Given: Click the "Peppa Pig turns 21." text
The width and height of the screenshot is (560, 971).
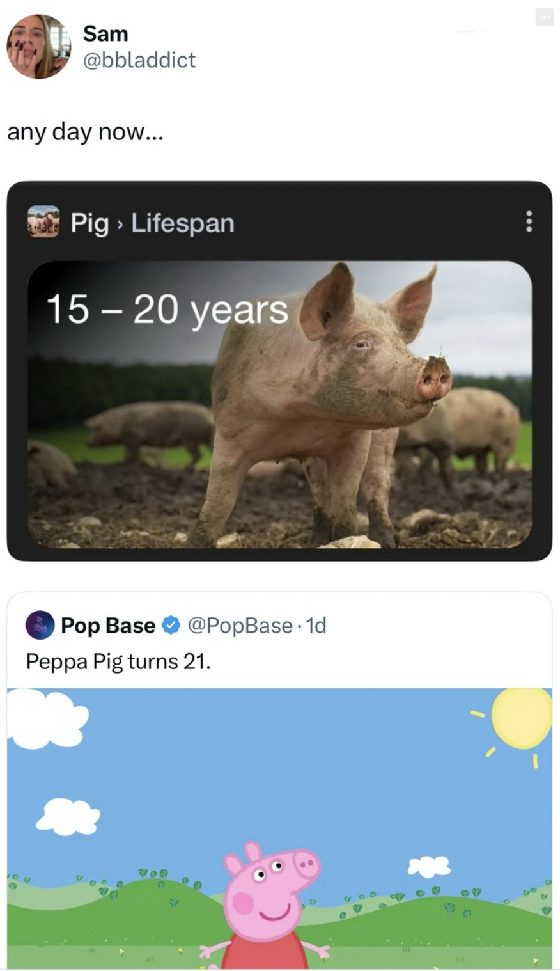Looking at the screenshot, I should (118, 661).
